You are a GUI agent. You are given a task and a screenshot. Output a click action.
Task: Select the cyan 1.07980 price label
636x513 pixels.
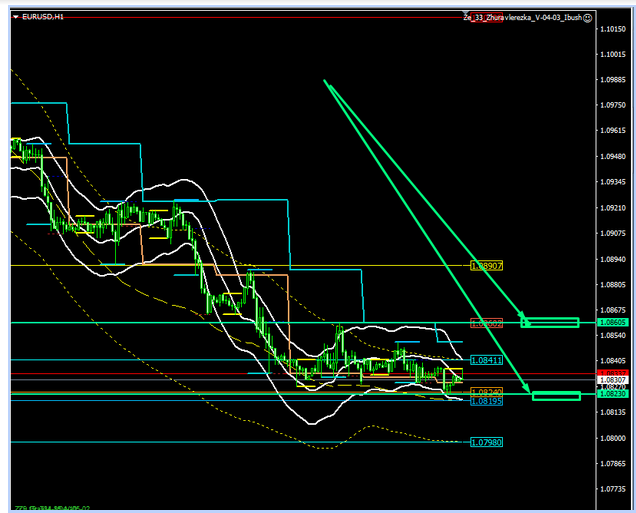pos(485,441)
